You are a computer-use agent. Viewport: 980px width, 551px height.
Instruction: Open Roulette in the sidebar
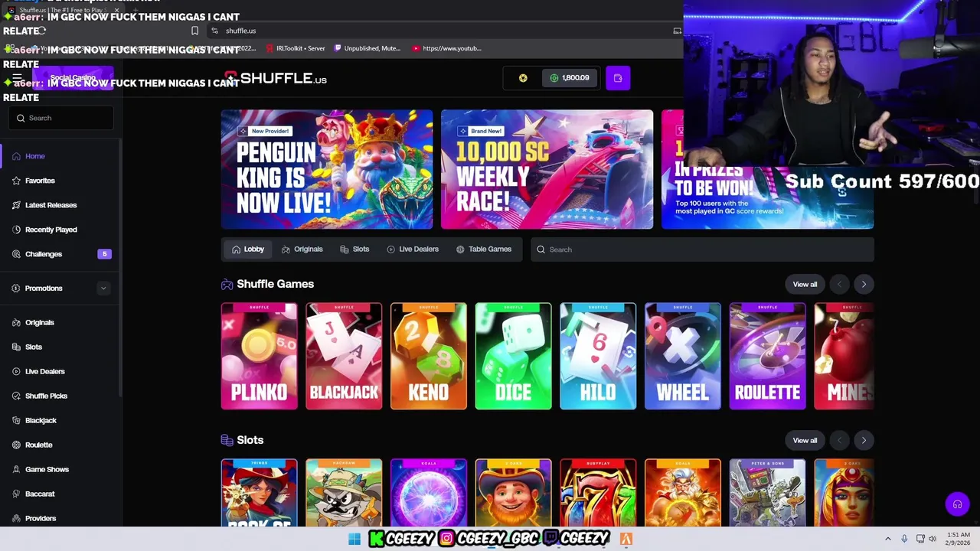[60, 445]
